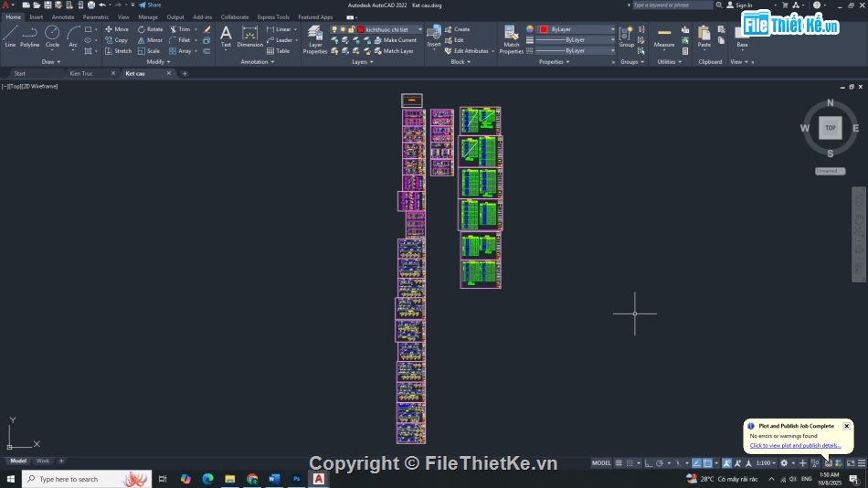Image resolution: width=868 pixels, height=488 pixels.
Task: Activate the Circle tool
Action: 52,36
